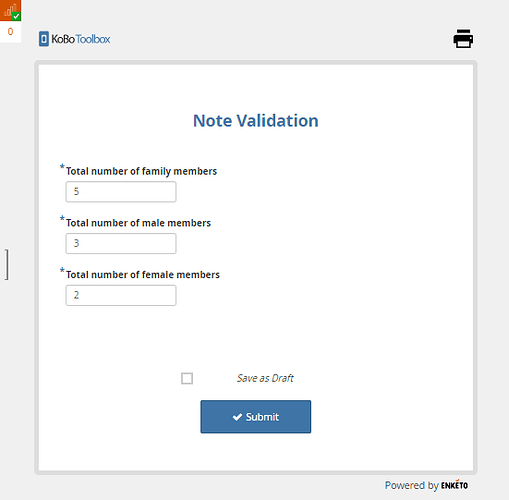
Task: Click the Total number of male members label
Action: (138, 223)
